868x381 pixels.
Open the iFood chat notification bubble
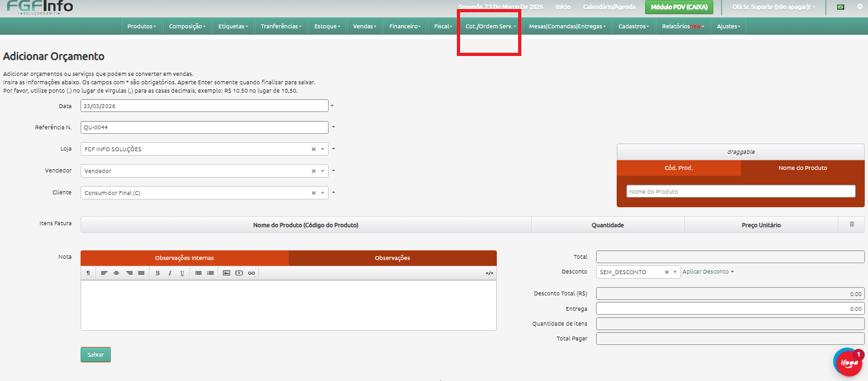[x=847, y=363]
